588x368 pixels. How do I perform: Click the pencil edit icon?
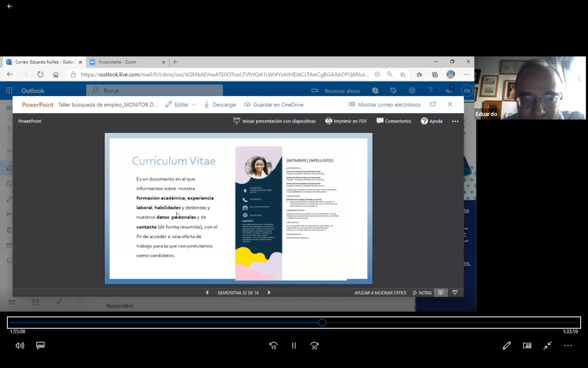pos(506,346)
